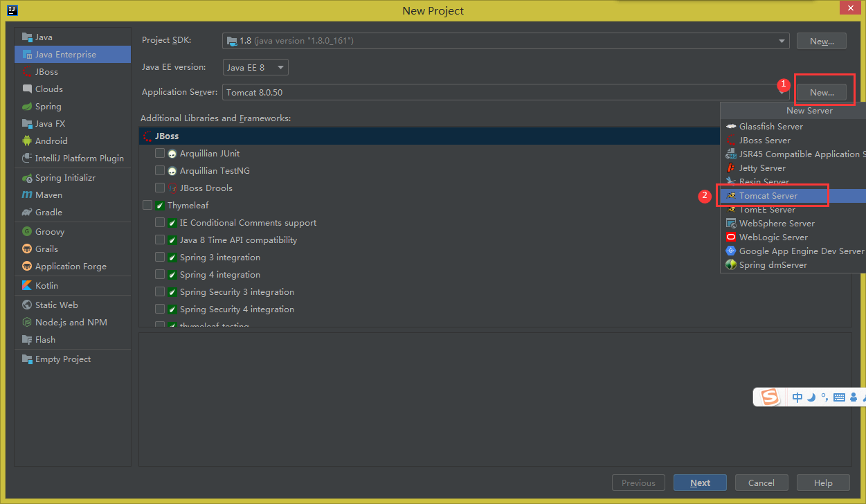Choose the Application Forge icon
Viewport: 866px width, 504px height.
(27, 267)
